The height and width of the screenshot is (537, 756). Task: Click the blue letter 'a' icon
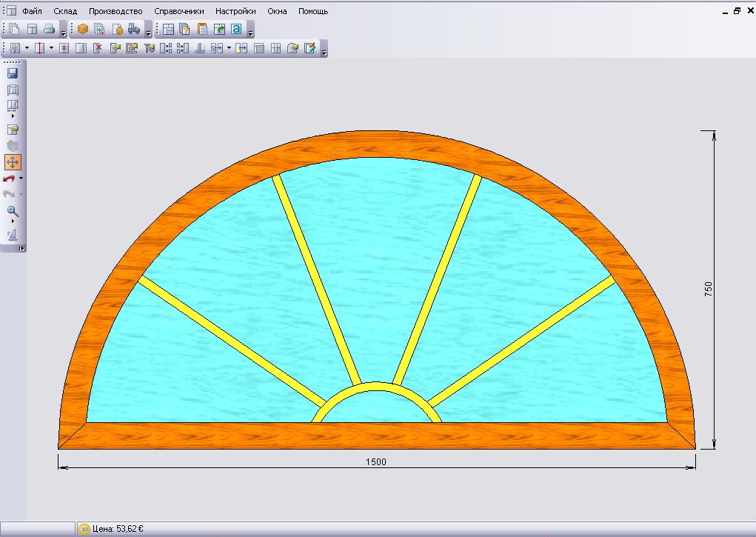236,30
